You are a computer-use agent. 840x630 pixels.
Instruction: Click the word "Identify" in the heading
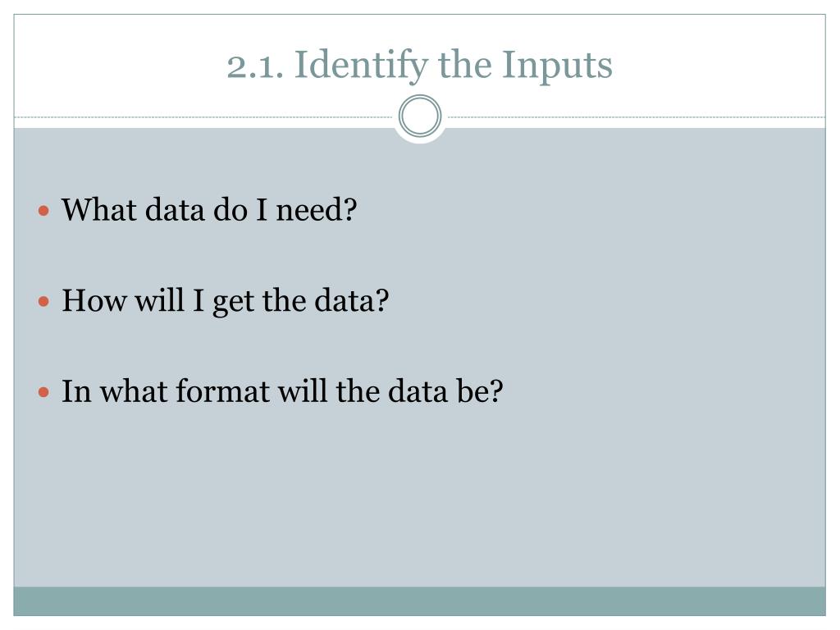pos(362,66)
